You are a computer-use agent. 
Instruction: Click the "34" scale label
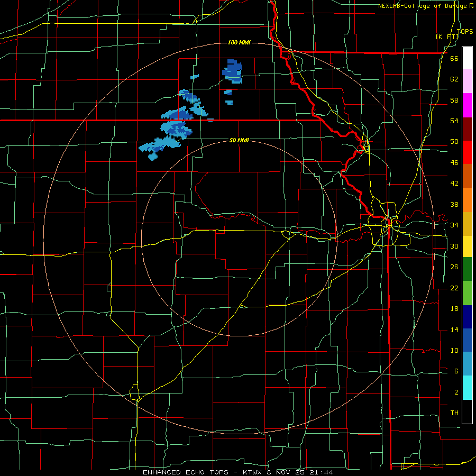pyautogui.click(x=454, y=225)
